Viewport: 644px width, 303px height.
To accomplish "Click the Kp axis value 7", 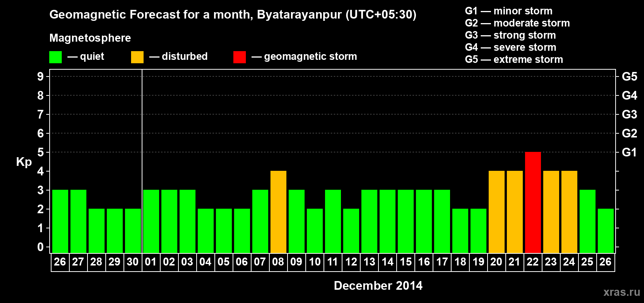I will [x=41, y=114].
